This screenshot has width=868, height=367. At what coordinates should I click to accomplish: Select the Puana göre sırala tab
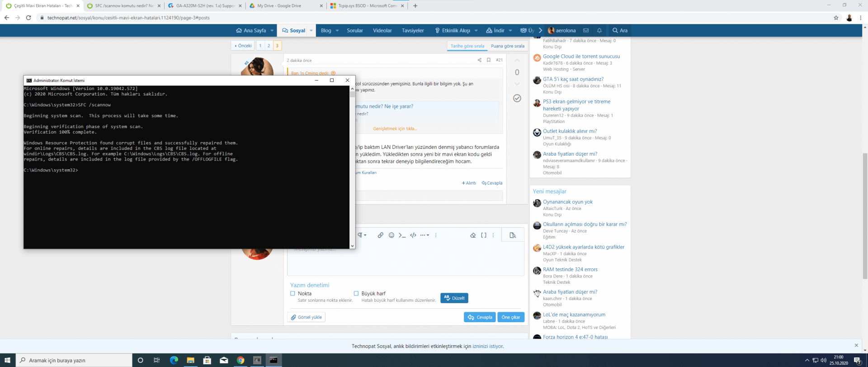(508, 46)
